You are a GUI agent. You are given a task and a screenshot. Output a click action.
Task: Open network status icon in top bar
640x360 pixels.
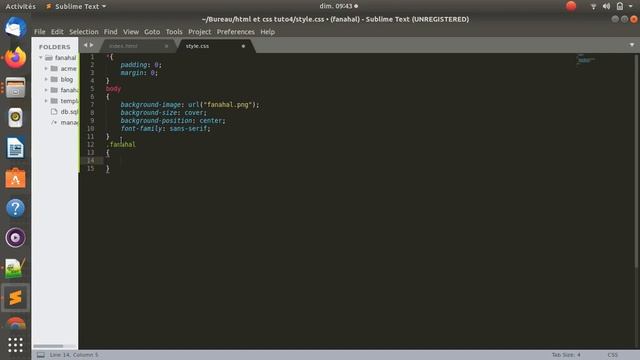pyautogui.click(x=593, y=6)
